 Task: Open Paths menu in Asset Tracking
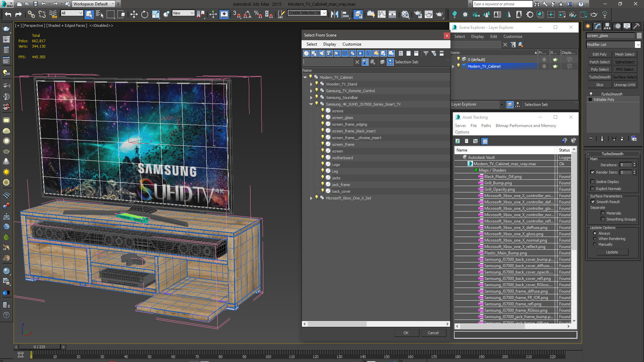coord(486,126)
